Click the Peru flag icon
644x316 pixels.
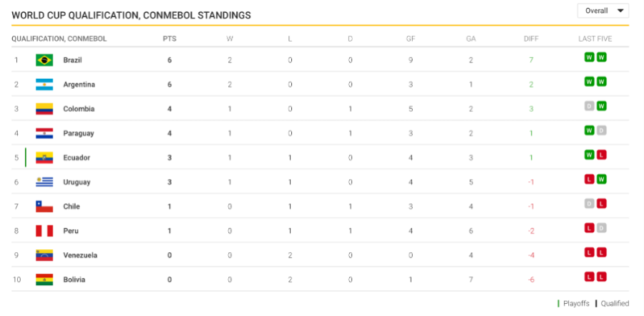pos(44,231)
